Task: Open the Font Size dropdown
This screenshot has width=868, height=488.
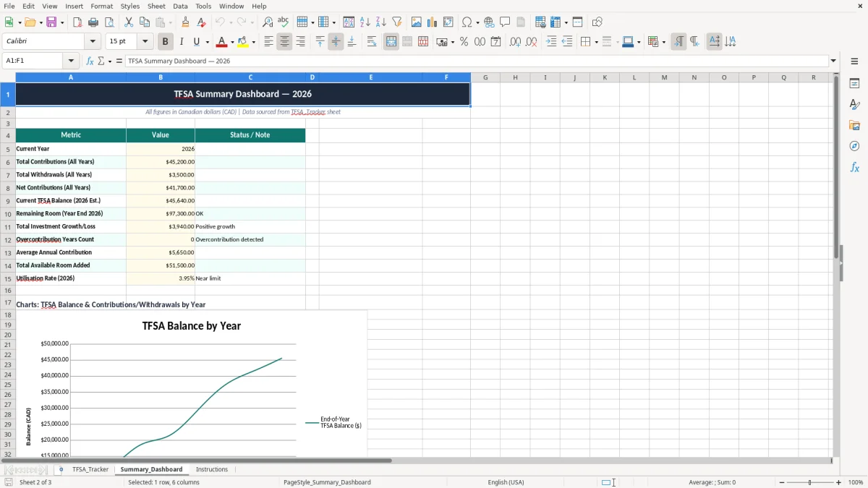Action: [x=145, y=42]
